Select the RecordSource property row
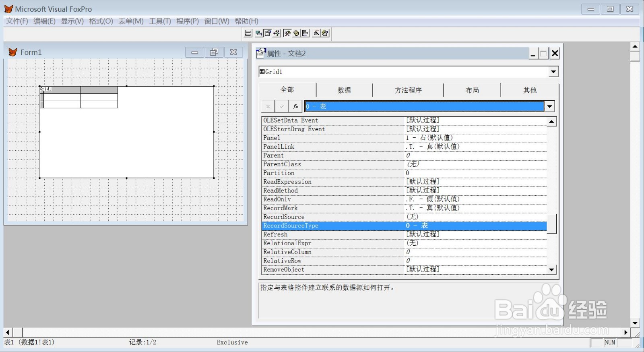 tap(404, 217)
